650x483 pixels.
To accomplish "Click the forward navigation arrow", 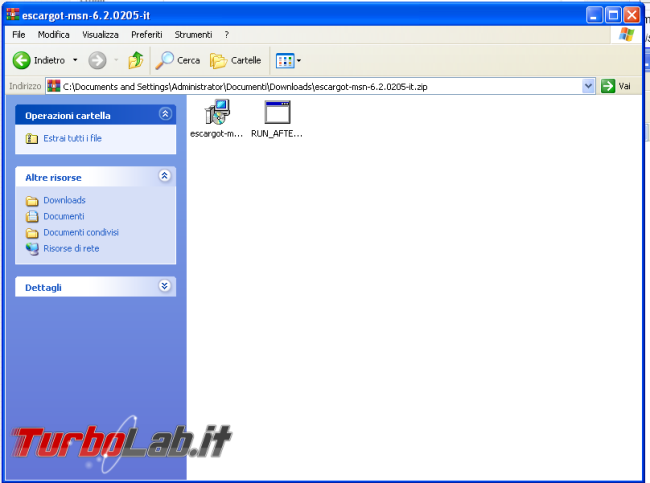I will [x=97, y=61].
